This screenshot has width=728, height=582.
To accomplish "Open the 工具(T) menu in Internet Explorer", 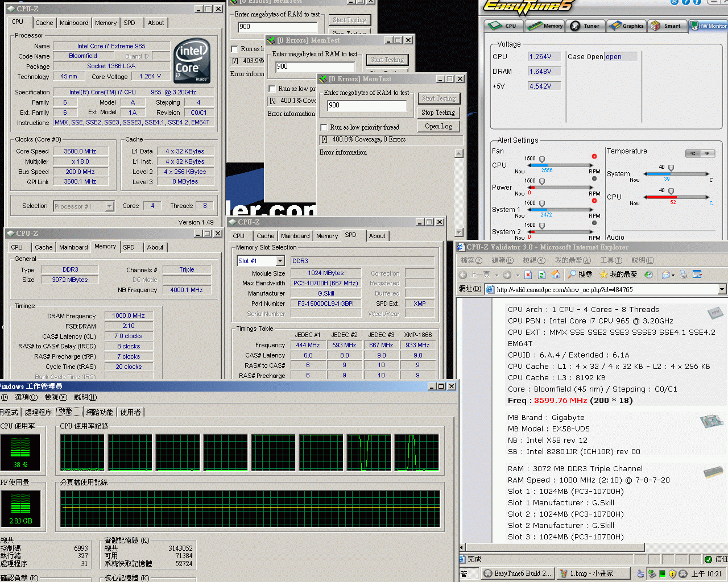I will (611, 260).
